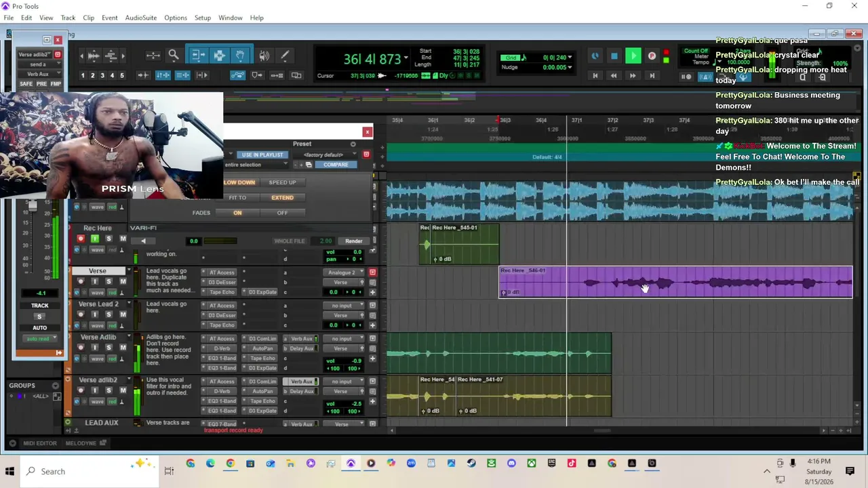868x488 pixels.
Task: Click the Fast Forward transport button
Action: [x=633, y=76]
